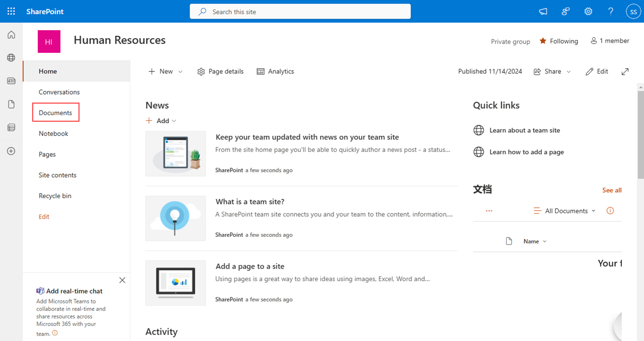Open Learn how to add a page link
The height and width of the screenshot is (341, 644).
coord(527,152)
